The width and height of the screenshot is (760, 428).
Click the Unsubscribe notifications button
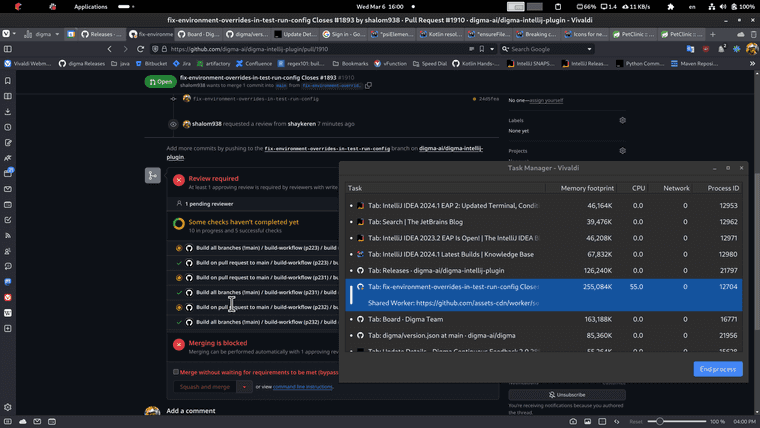click(567, 395)
